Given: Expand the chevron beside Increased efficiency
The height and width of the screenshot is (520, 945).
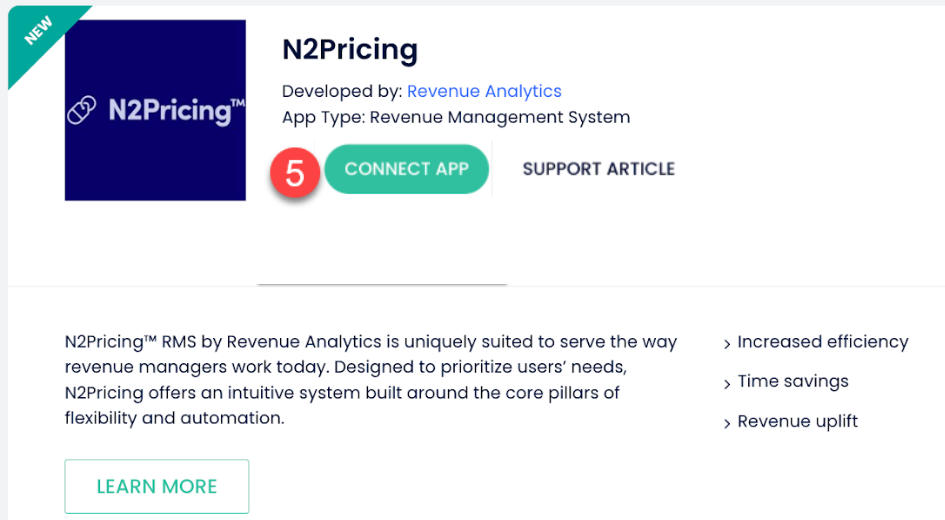Looking at the screenshot, I should pos(727,344).
